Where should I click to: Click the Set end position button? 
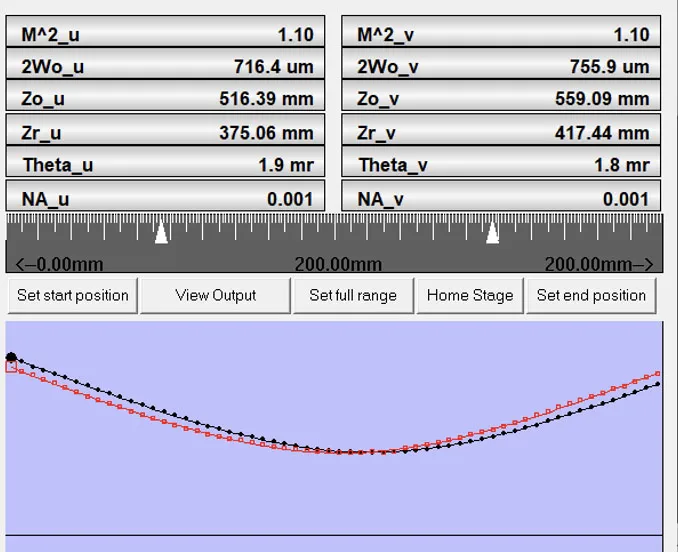pyautogui.click(x=591, y=295)
